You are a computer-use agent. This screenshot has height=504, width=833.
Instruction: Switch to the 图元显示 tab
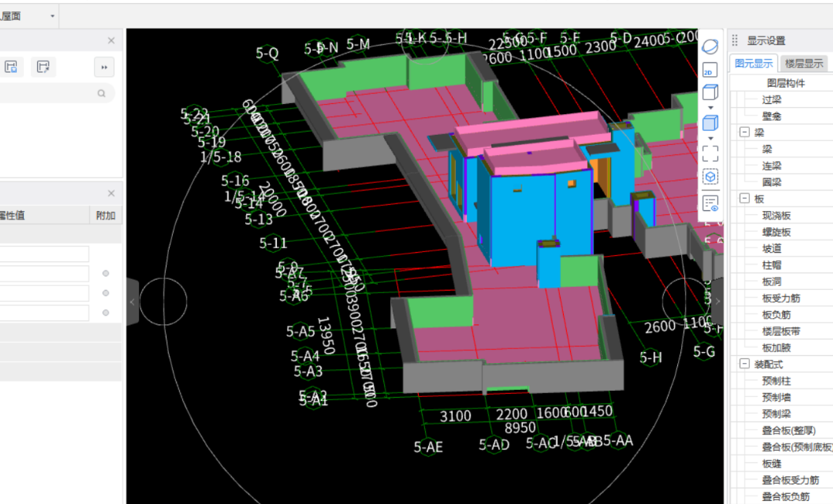pos(754,63)
